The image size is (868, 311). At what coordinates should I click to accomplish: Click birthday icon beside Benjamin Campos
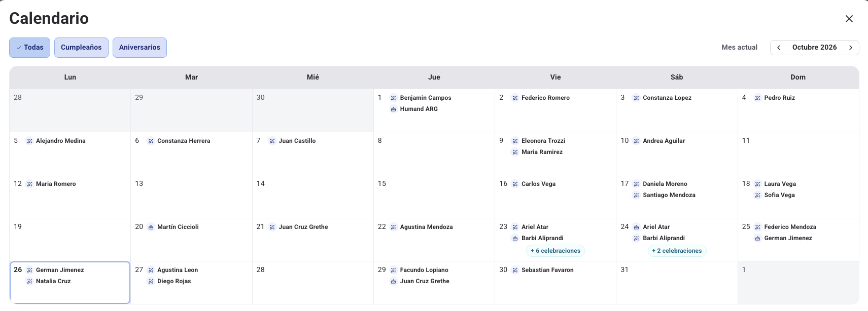pos(393,98)
